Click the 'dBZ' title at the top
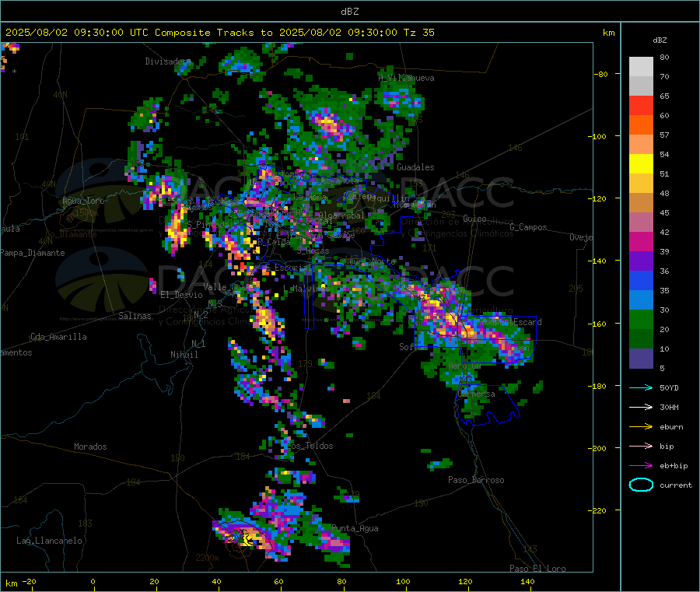The height and width of the screenshot is (592, 700). tap(349, 12)
